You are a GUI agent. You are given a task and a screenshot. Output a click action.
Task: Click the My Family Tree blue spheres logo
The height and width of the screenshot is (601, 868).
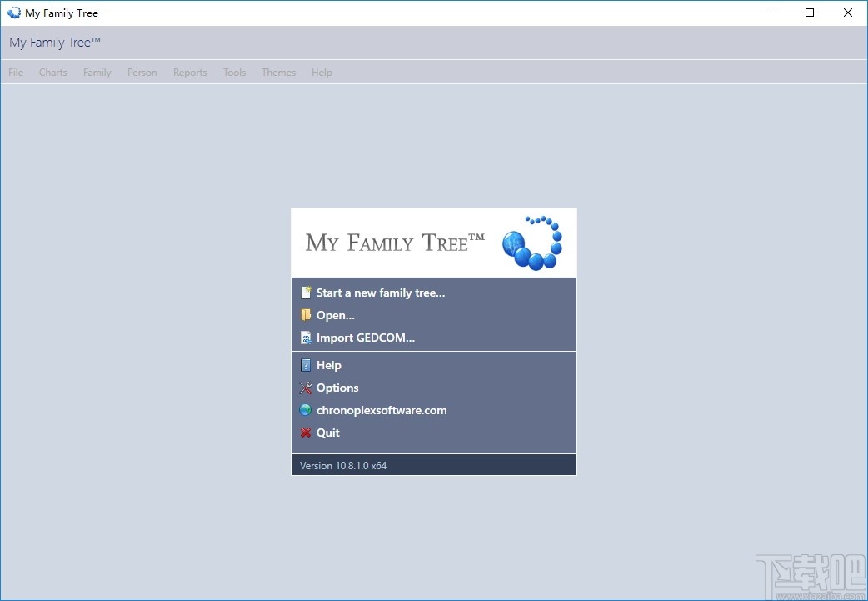[x=532, y=243]
